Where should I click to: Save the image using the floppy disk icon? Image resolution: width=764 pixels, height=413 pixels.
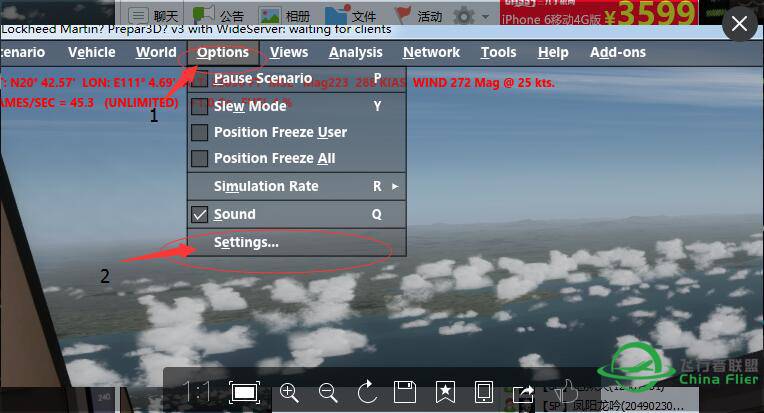[x=405, y=392]
